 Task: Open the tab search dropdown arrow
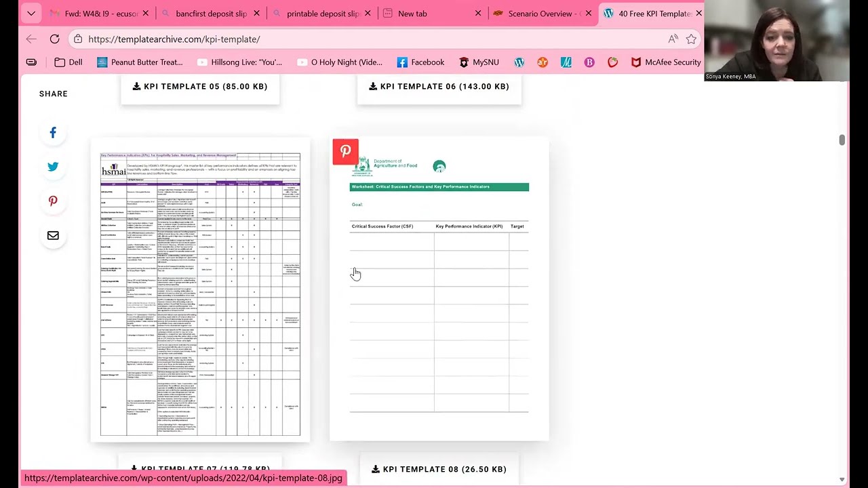coord(31,14)
